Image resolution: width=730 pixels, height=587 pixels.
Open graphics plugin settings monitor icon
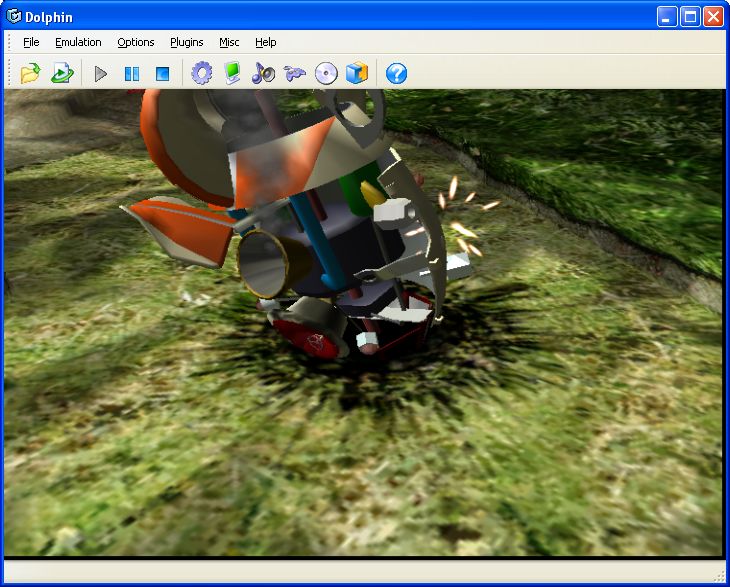(x=232, y=74)
